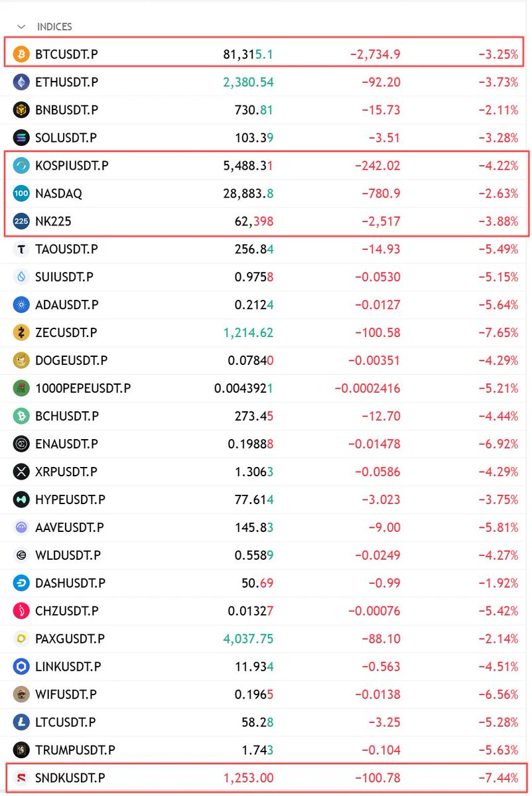Image resolution: width=532 pixels, height=796 pixels.
Task: Click the -7.65% change for ZECUSDT.P
Action: tap(498, 333)
